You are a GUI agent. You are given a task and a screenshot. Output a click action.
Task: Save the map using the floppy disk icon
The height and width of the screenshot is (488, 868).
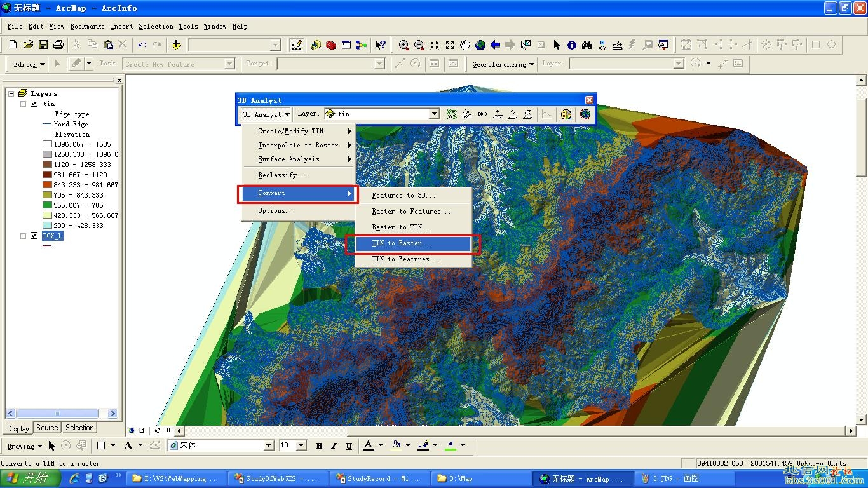(x=43, y=44)
